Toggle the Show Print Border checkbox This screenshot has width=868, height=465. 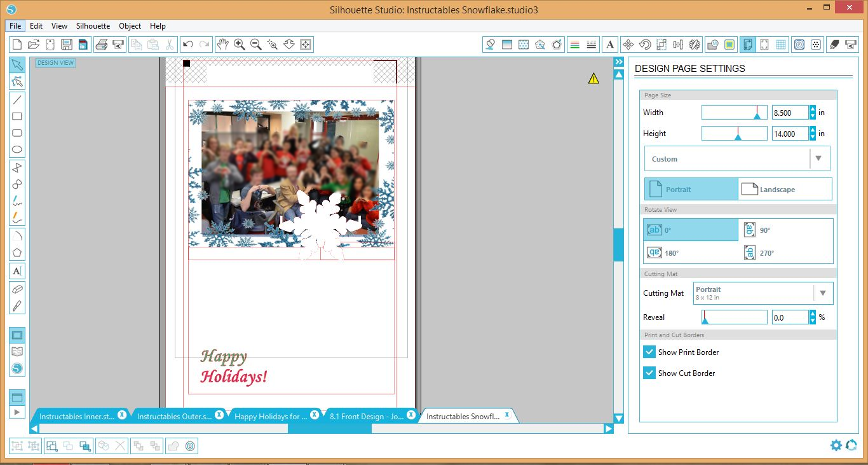[649, 352]
